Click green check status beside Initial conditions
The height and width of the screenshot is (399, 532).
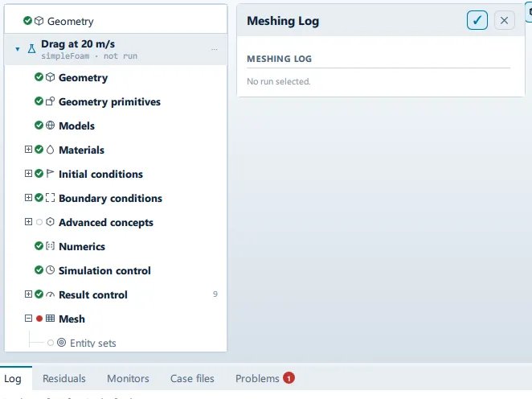point(39,173)
